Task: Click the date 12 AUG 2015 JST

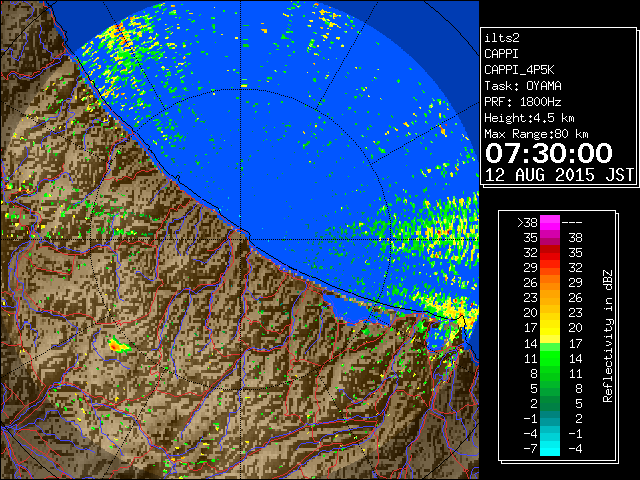Action: [x=559, y=175]
